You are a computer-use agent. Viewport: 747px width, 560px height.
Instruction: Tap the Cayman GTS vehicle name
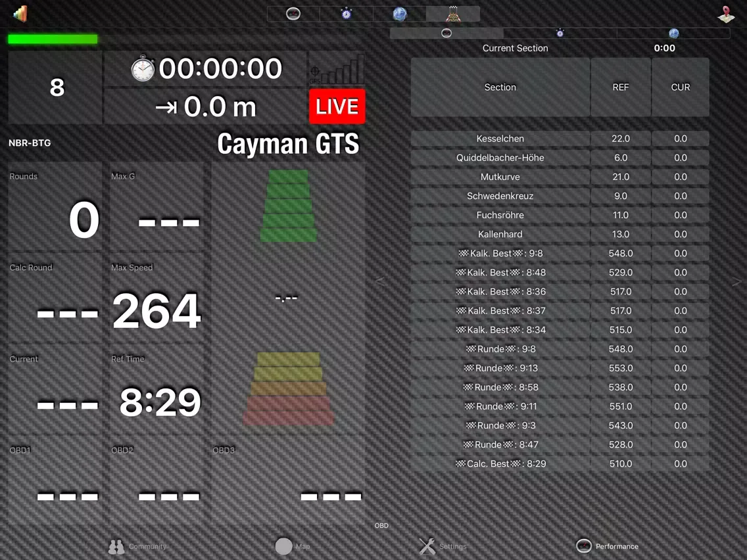coord(288,143)
